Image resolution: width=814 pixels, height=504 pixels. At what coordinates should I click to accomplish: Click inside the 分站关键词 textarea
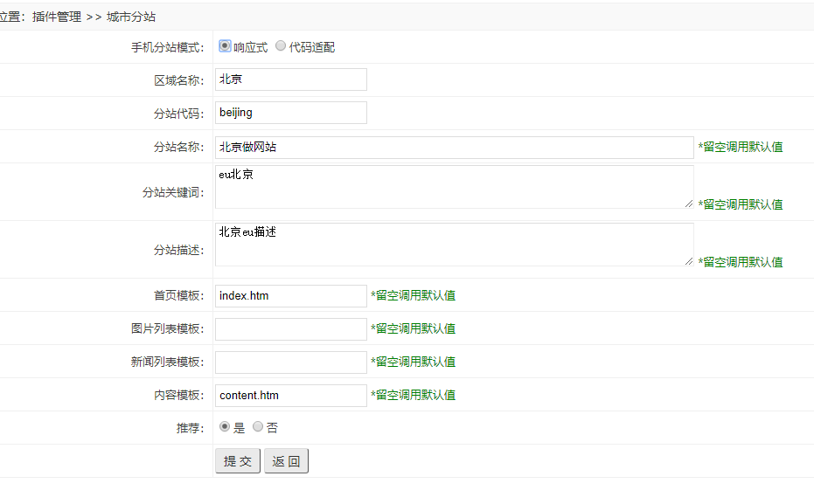pos(455,187)
